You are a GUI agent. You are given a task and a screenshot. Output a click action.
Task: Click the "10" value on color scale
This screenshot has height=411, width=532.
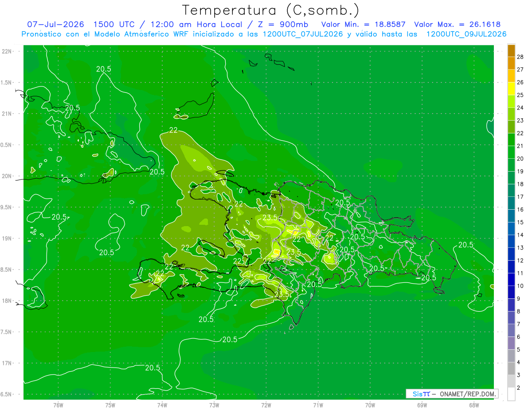520,286
